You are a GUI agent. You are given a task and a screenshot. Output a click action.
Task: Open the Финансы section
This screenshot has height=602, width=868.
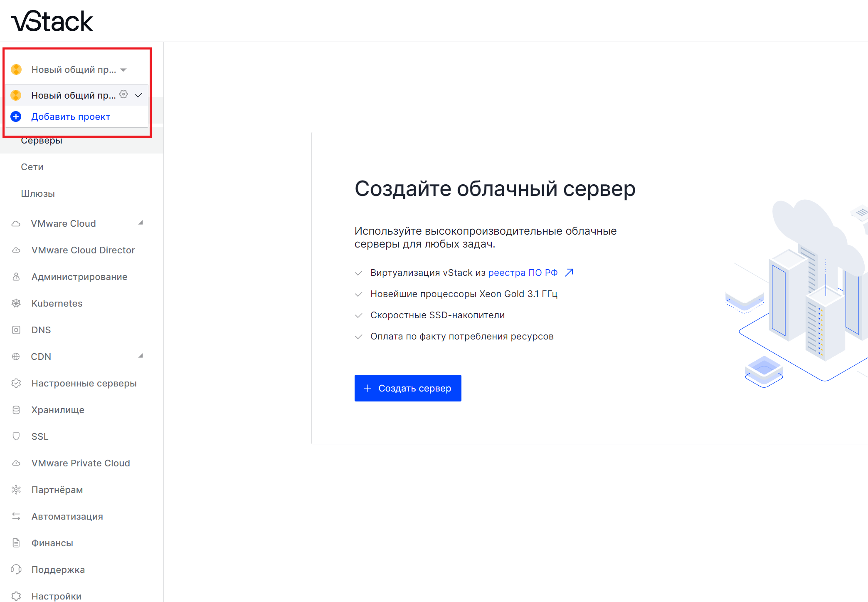52,543
